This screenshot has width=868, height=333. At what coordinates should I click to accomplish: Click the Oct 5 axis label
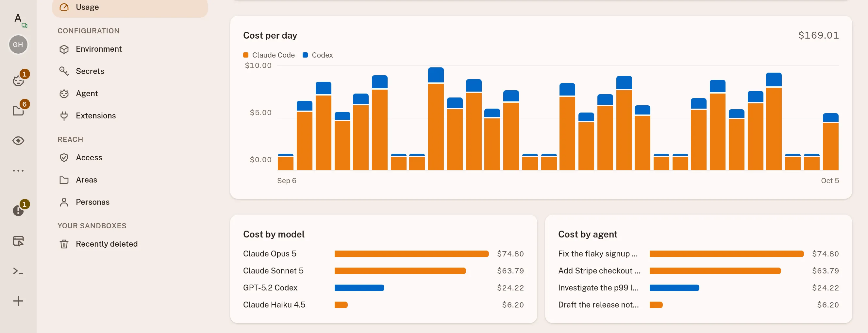(830, 181)
